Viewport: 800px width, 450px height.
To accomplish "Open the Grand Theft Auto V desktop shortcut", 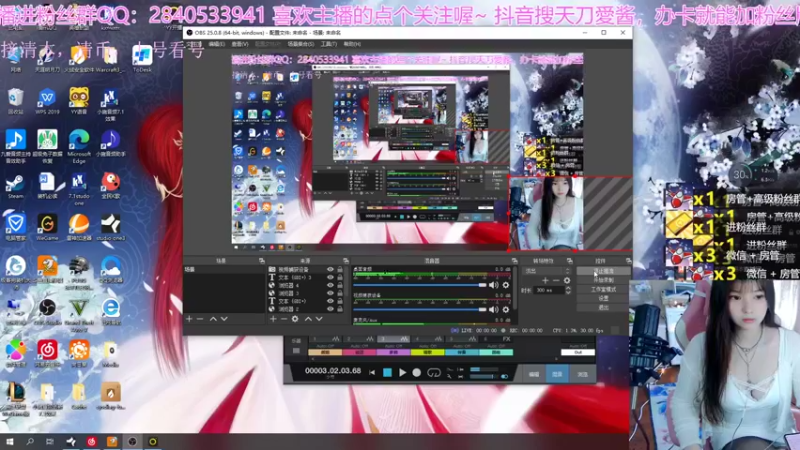I will coord(79,314).
